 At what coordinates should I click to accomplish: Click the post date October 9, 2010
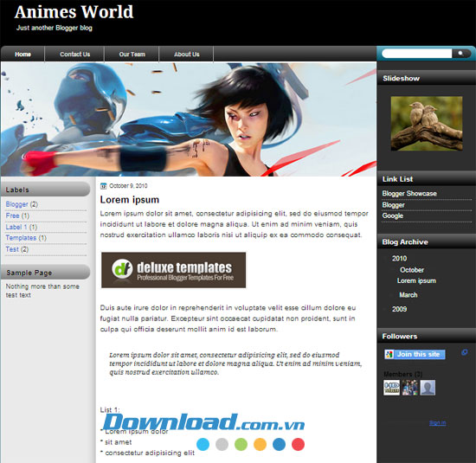point(128,186)
